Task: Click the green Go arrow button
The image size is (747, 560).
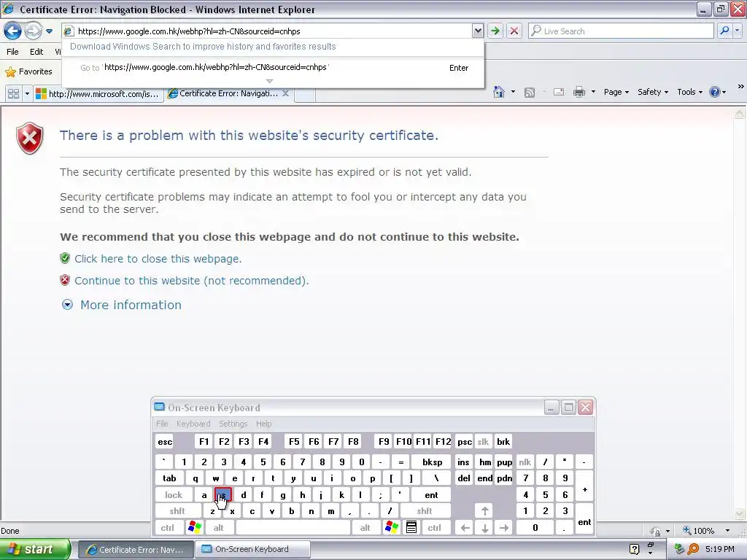Action: pyautogui.click(x=495, y=31)
